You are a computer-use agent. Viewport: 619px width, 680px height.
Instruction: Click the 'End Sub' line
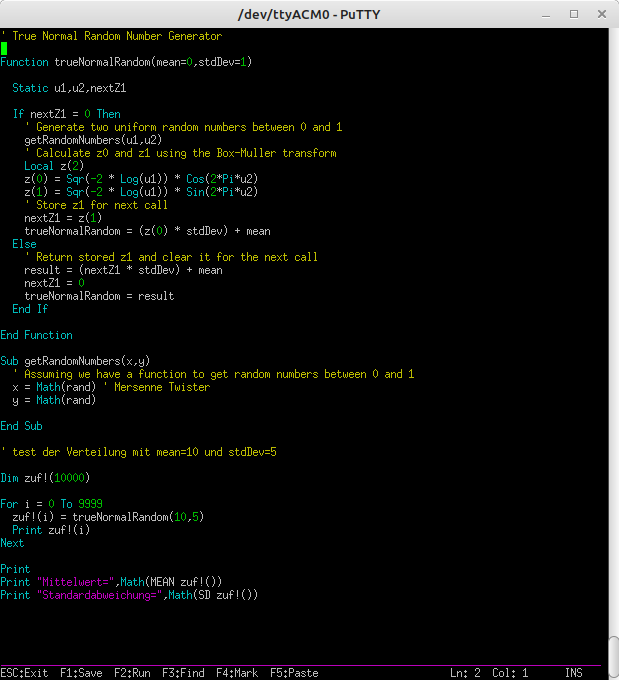coord(21,426)
